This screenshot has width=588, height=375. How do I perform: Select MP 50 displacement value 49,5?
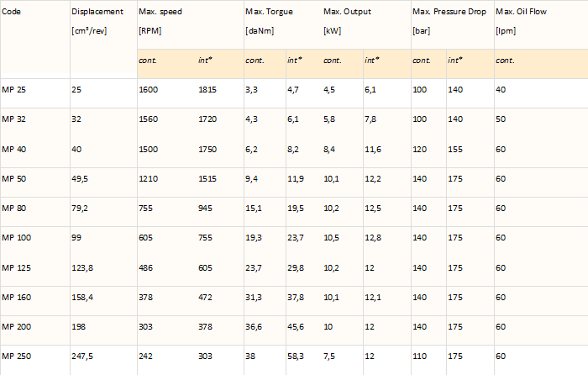[x=80, y=179]
